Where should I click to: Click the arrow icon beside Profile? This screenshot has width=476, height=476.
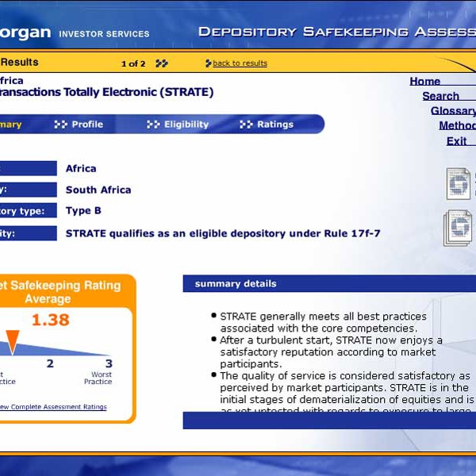[60, 125]
